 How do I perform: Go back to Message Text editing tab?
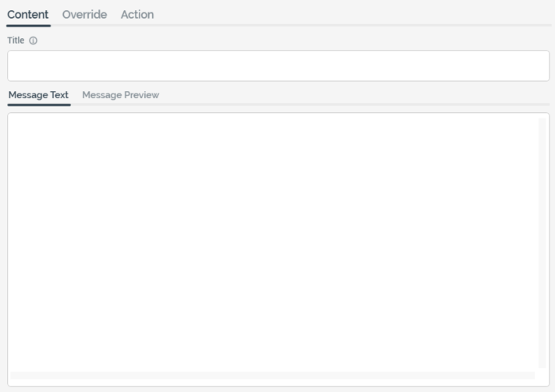click(38, 95)
